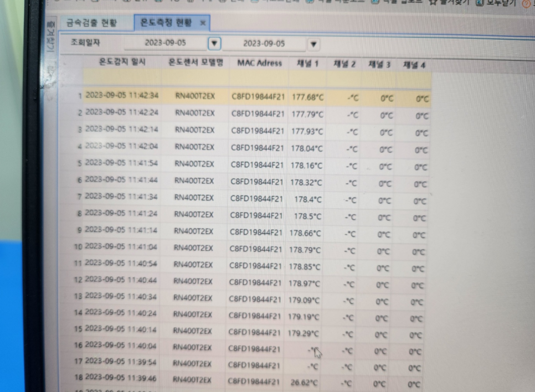Select the C8FD19844F21 MAC cell in row 14
This screenshot has width=535, height=392.
click(x=255, y=316)
